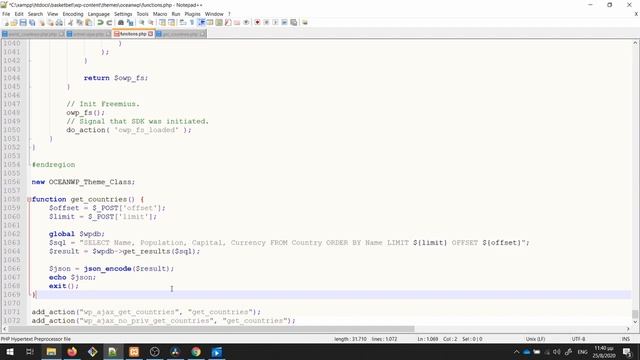Click 'json_encode' in line 1066
Viewport: 640px width, 360px height.
point(107,269)
